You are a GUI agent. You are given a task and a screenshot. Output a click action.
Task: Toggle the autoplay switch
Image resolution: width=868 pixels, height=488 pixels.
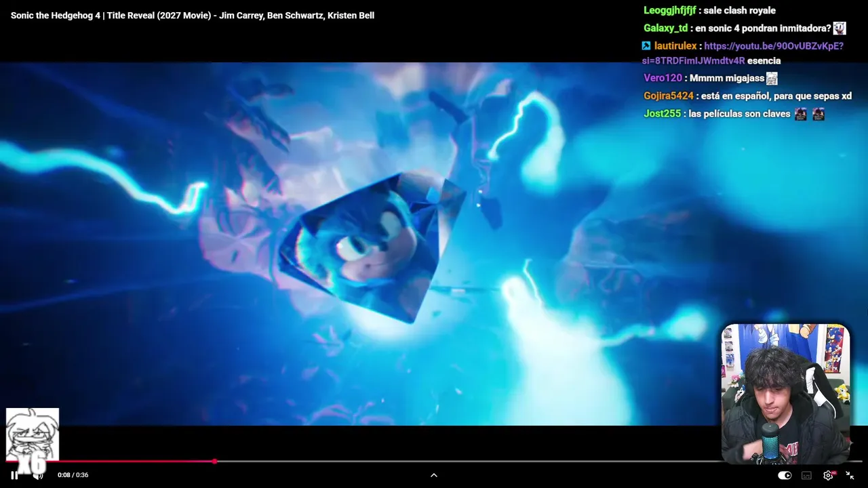point(785,475)
